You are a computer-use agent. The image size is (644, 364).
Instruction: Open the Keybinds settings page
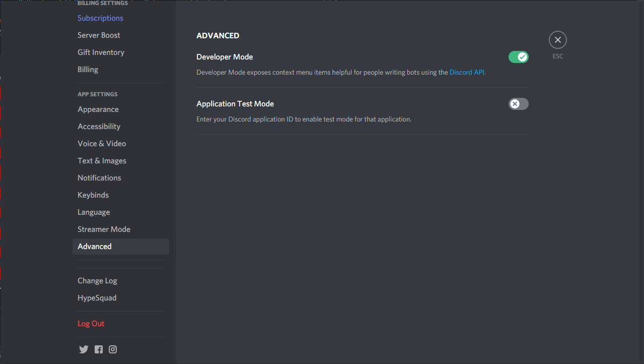[x=93, y=195]
